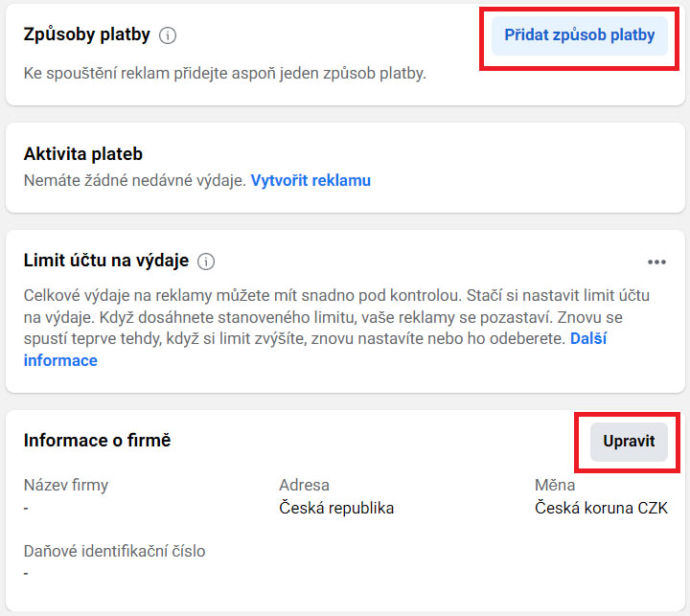Click the Celkové výdaje na reklamy paragraph

click(336, 328)
